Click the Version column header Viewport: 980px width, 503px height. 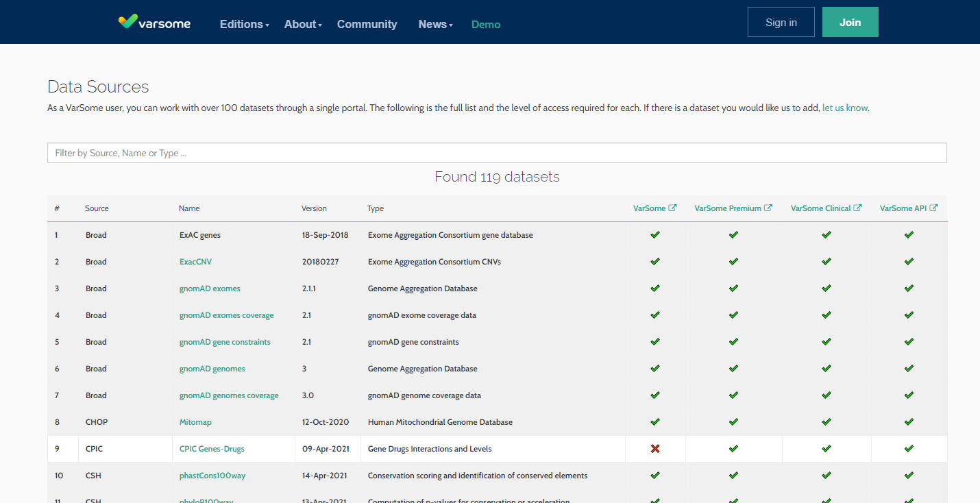(314, 208)
